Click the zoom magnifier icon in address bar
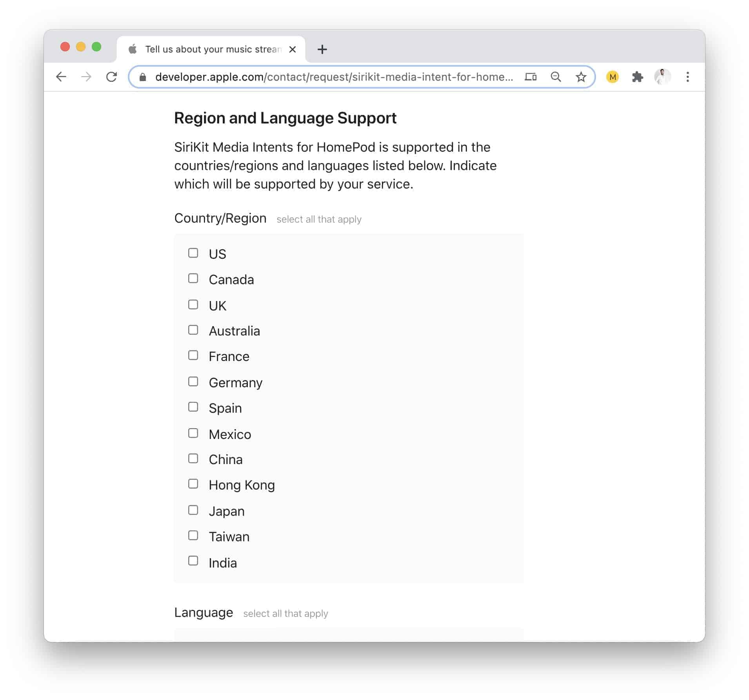 coord(556,77)
